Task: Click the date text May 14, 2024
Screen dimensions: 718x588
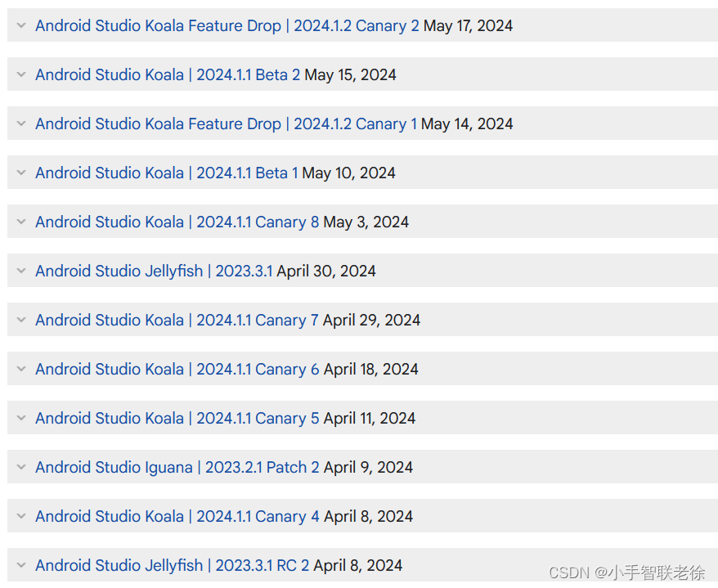Action: tap(467, 123)
